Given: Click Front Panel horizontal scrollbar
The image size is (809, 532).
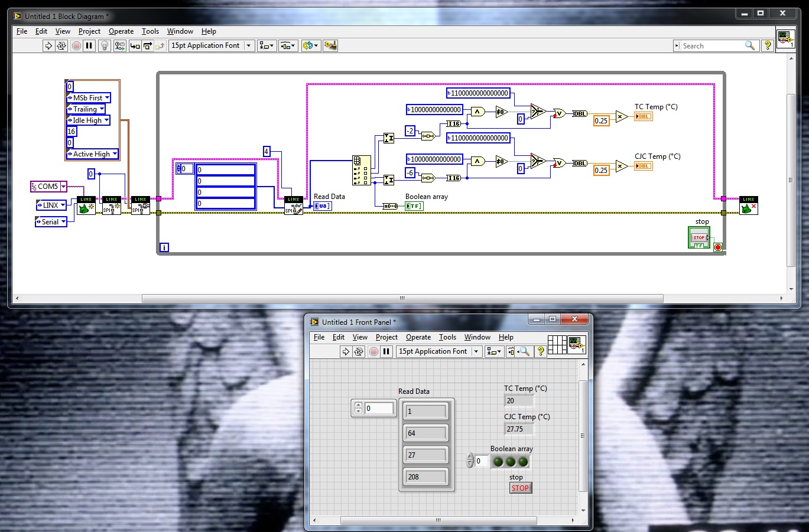Looking at the screenshot, I should click(x=438, y=520).
